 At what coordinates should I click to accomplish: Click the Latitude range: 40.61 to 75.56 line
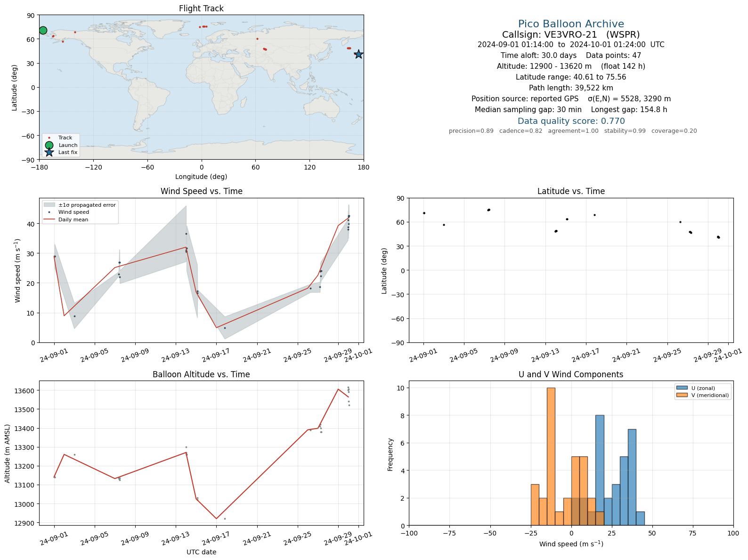click(x=571, y=77)
